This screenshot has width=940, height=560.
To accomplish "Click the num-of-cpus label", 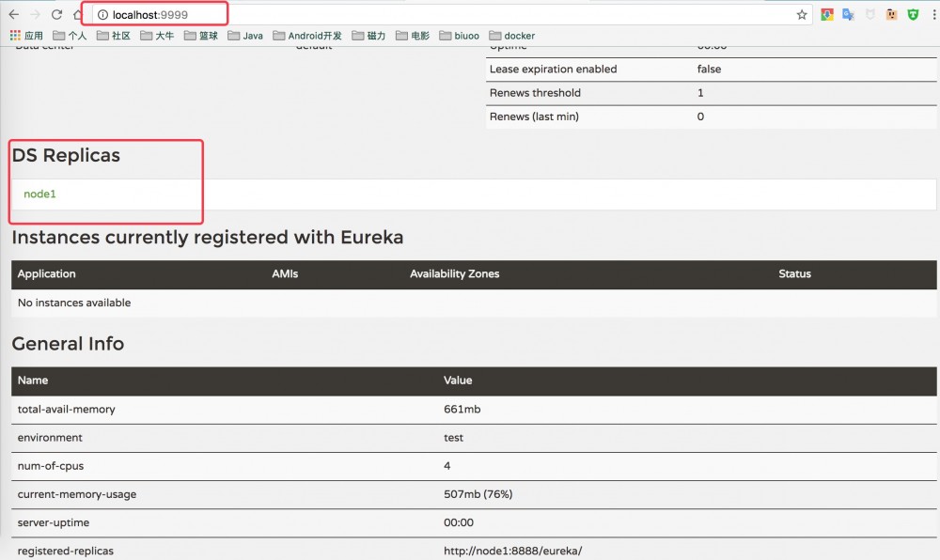I will [51, 466].
